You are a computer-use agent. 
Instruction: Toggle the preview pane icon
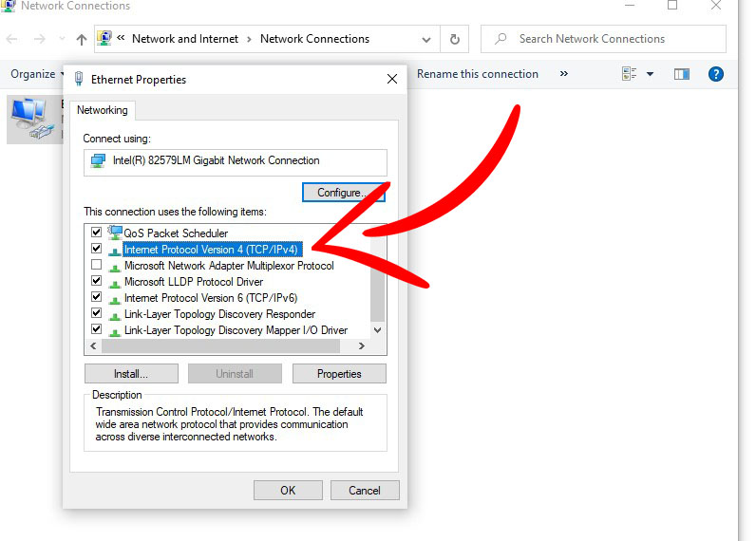coord(681,74)
